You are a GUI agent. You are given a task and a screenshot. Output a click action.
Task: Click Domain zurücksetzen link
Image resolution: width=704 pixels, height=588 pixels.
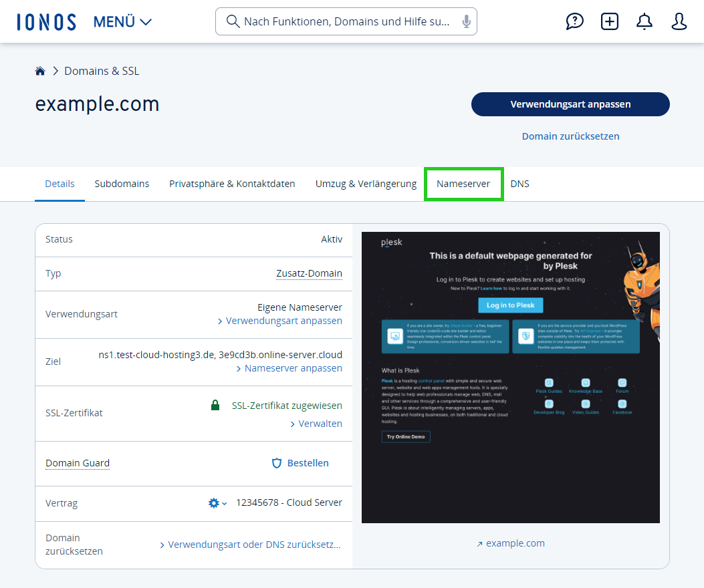[x=570, y=136]
